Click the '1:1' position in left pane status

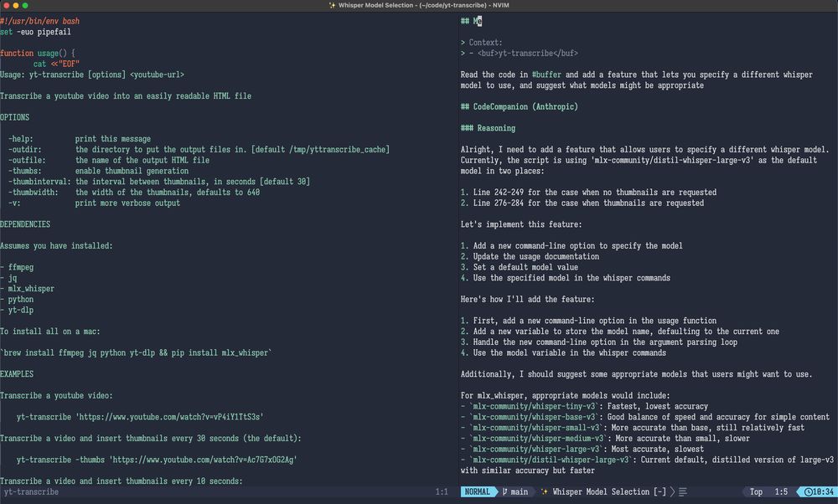pyautogui.click(x=442, y=491)
